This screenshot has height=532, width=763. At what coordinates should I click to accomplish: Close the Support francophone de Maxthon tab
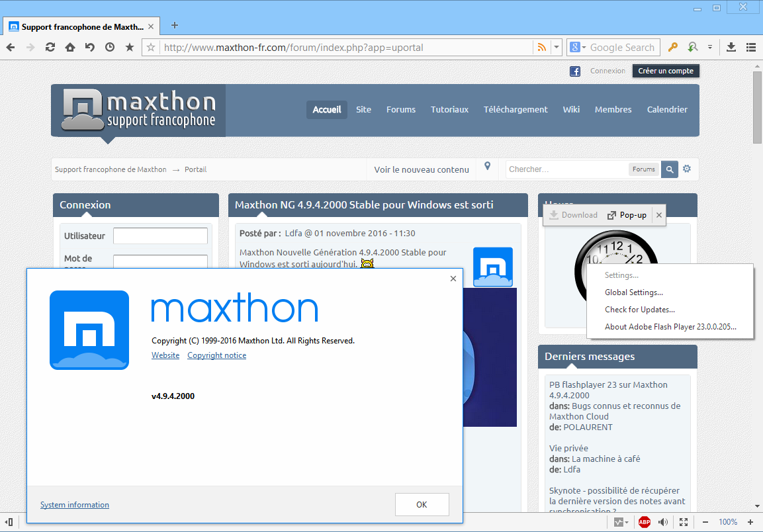coord(151,26)
